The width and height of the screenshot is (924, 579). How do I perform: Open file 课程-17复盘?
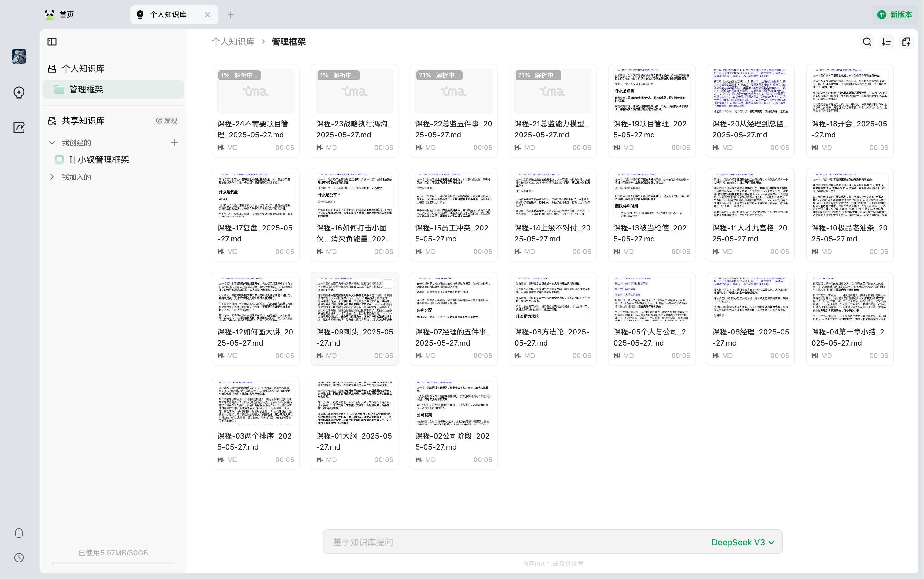click(x=256, y=215)
